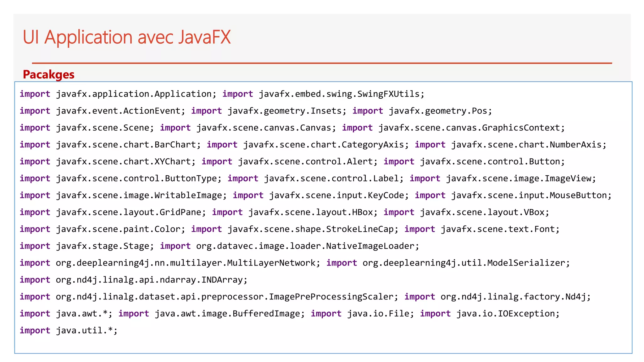The width and height of the screenshot is (644, 362).
Task: Click 'org.datavec.image.loader.NativeImageLoader;' import
Action: click(308, 247)
